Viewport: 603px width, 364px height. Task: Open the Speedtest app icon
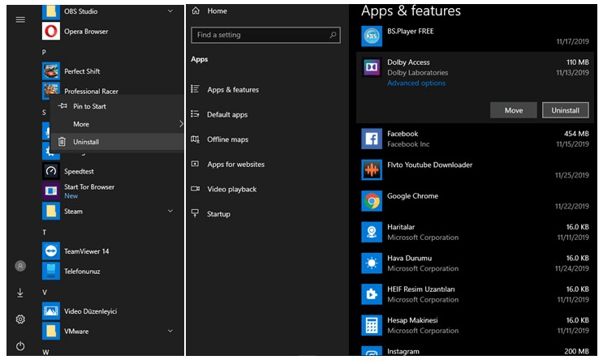pyautogui.click(x=51, y=171)
